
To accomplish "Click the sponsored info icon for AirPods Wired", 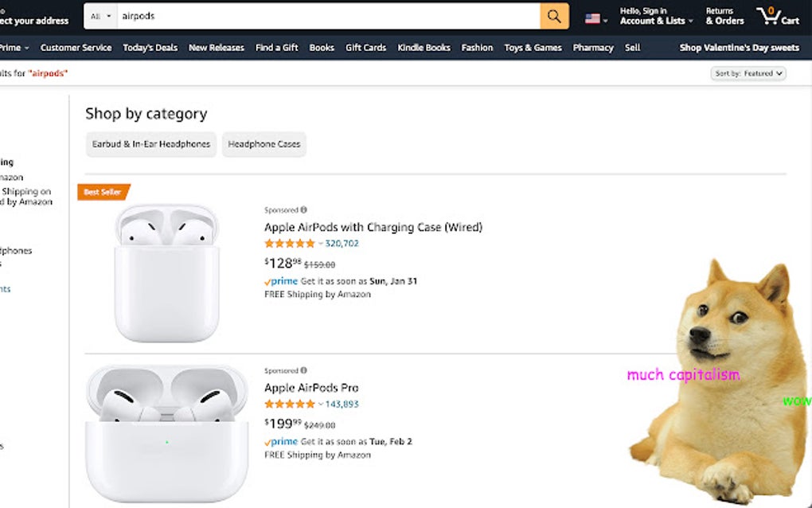I will [x=303, y=210].
